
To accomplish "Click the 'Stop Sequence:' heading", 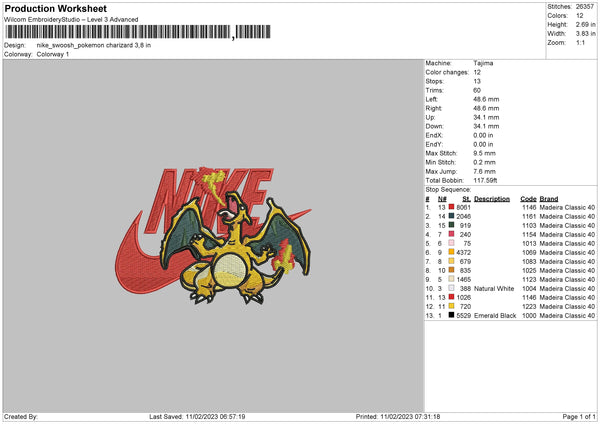I will point(448,189).
